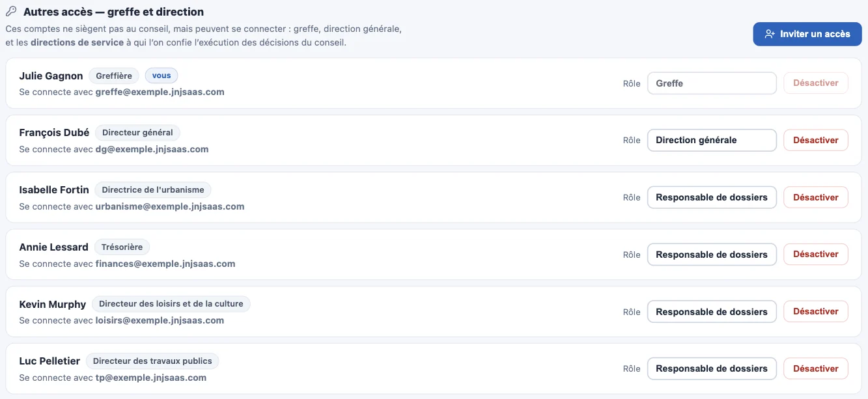Click the Directeur des travaux publics badge

tap(152, 361)
